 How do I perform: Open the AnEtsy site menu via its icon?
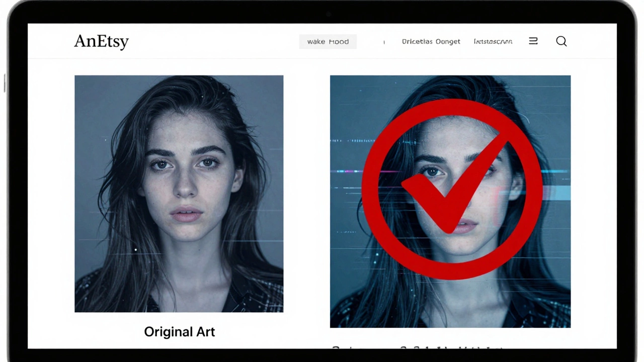533,41
